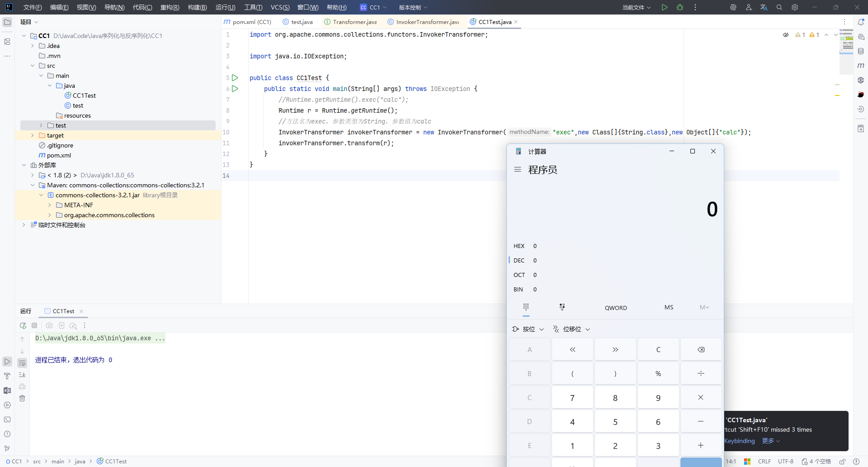868x467 pixels.
Task: Select the OCT radix in Calculator
Action: [615, 275]
